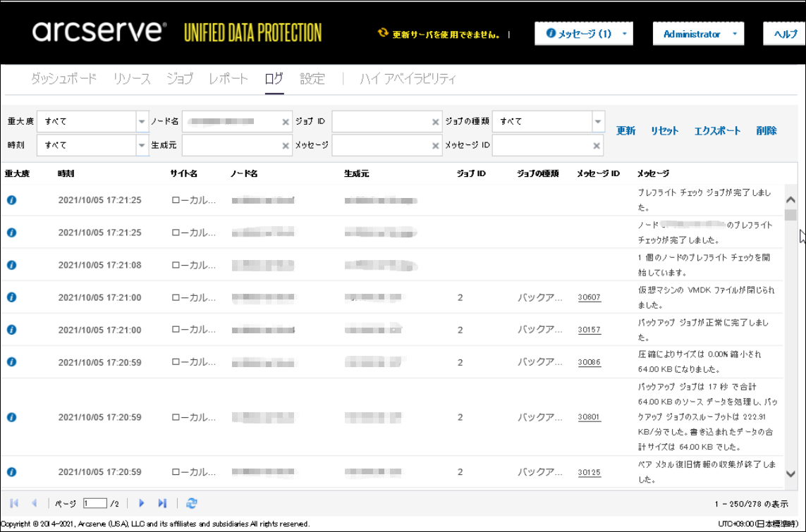Go to the next page of logs
Screen dimensions: 806x532
pos(142,503)
